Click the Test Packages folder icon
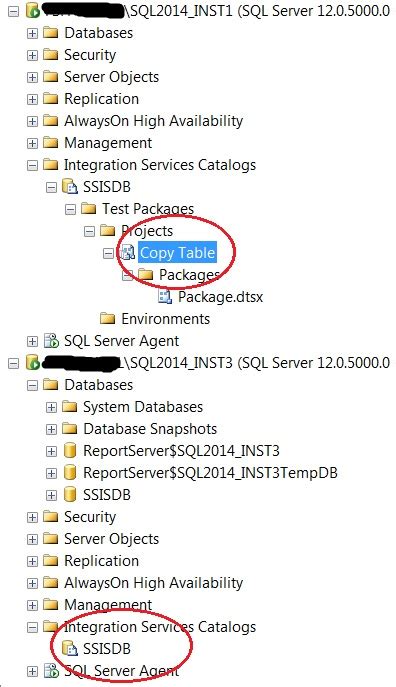 point(89,208)
